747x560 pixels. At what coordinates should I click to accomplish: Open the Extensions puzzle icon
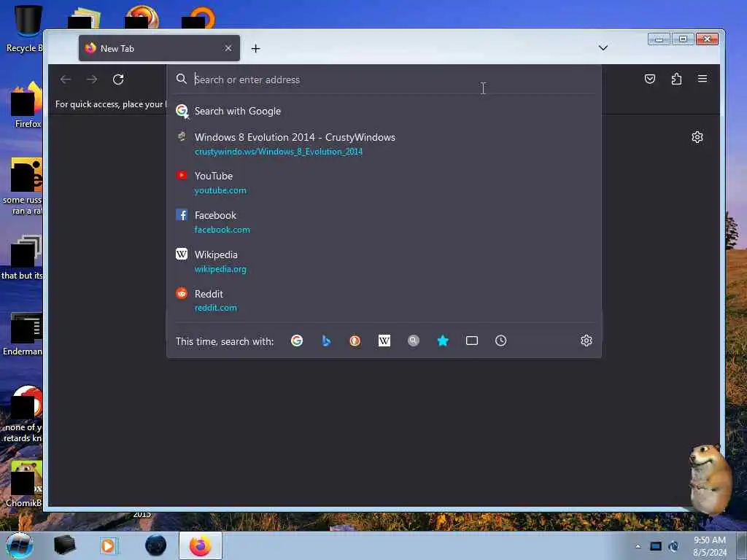click(x=676, y=79)
